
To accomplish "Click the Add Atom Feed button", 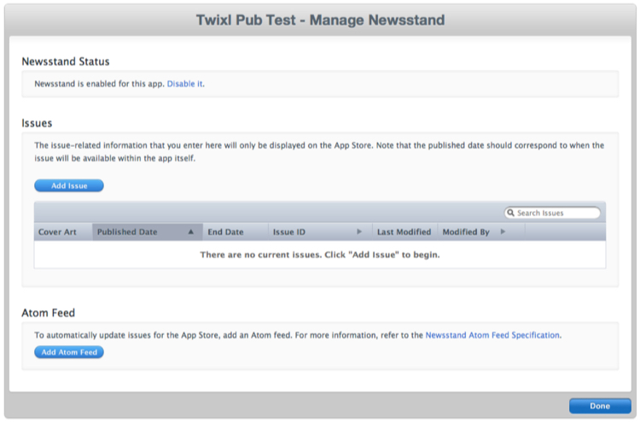I will coord(69,352).
